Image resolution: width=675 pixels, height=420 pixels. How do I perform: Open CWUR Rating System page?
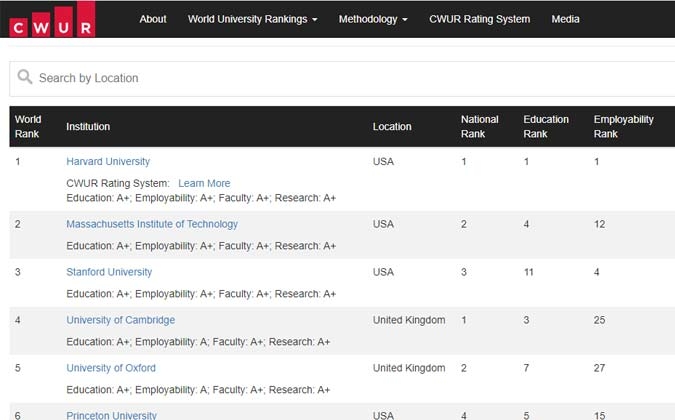pos(480,19)
